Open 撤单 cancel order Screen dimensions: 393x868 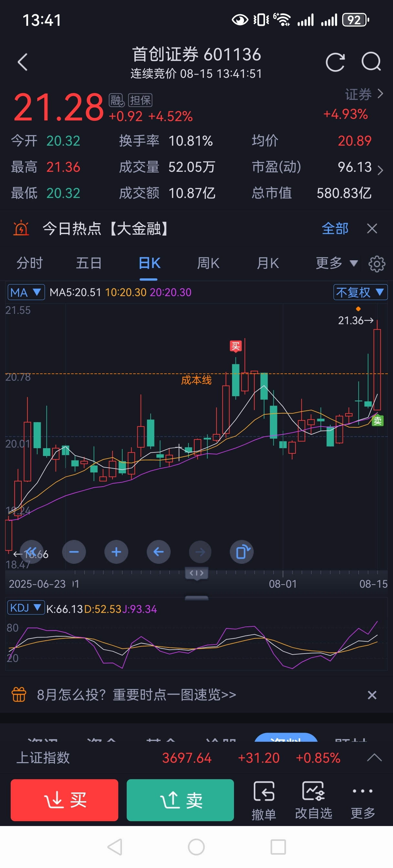(264, 801)
